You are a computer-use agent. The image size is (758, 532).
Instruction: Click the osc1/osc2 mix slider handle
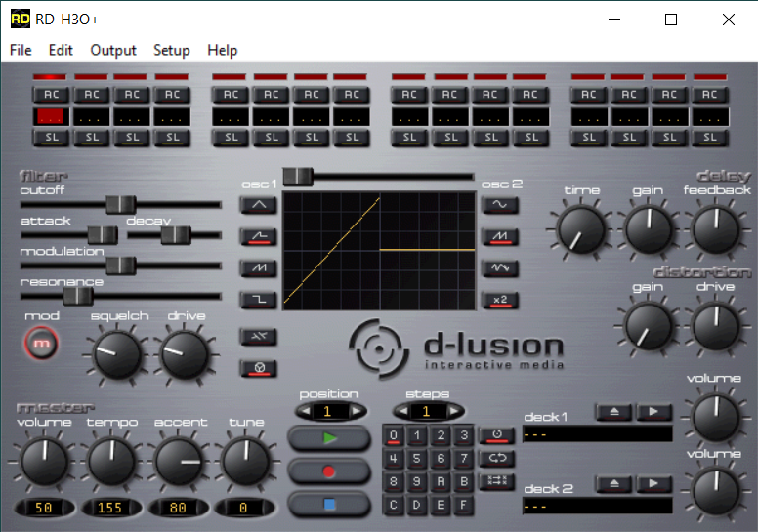point(298,177)
